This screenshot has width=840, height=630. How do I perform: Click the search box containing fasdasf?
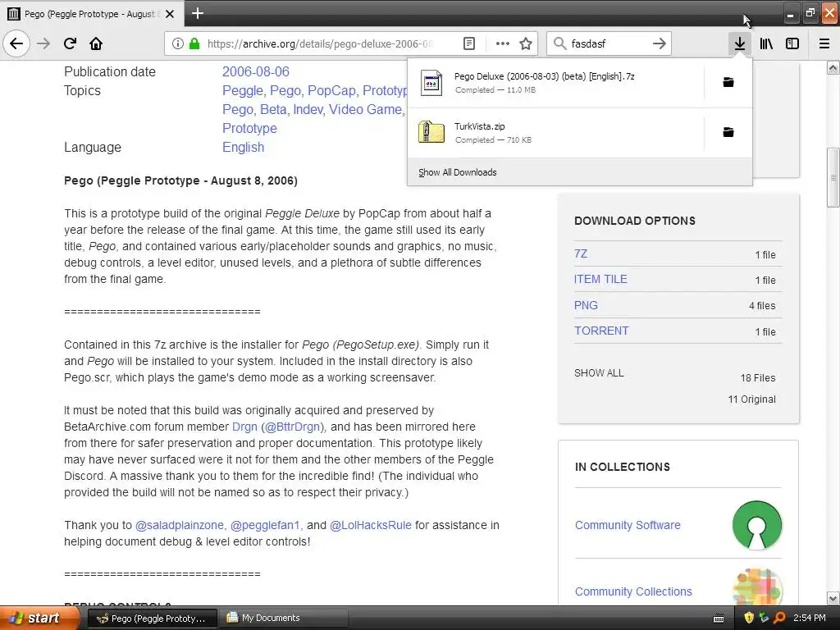pos(609,43)
